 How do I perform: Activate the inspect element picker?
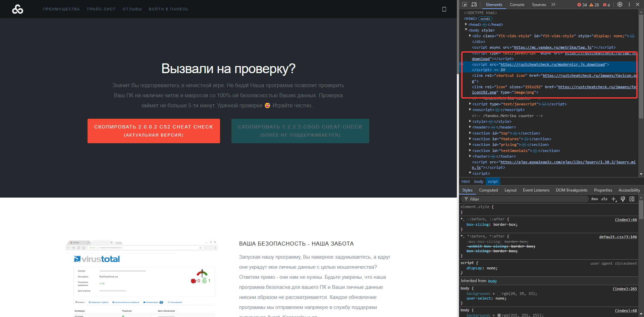[x=465, y=5]
